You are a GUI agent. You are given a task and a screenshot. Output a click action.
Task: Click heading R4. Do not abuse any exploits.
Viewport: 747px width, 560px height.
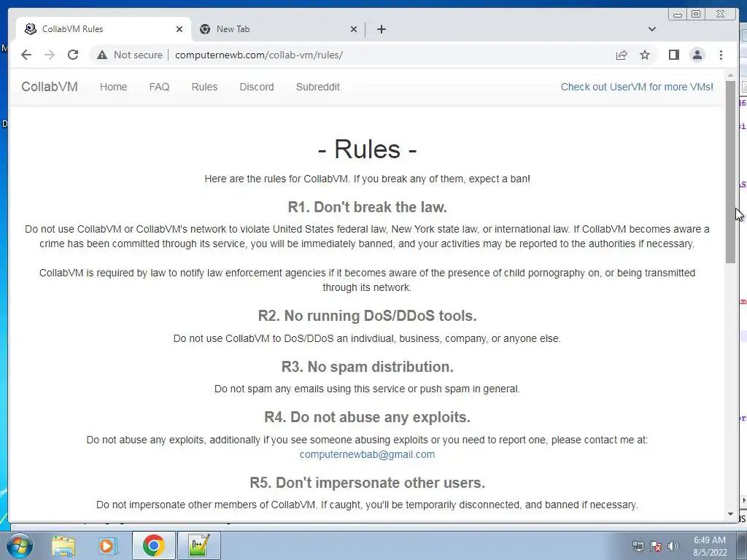click(368, 417)
